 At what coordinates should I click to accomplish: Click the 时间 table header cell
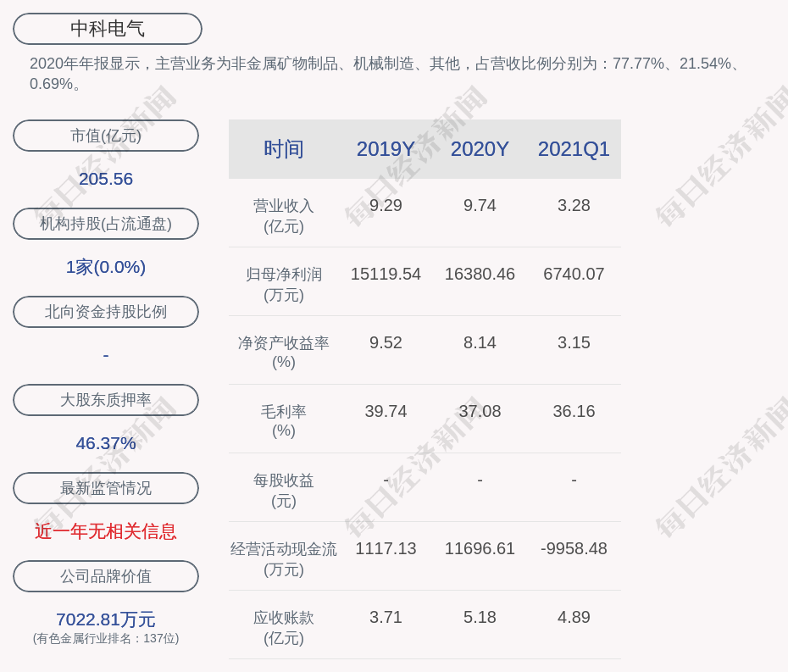(x=284, y=149)
